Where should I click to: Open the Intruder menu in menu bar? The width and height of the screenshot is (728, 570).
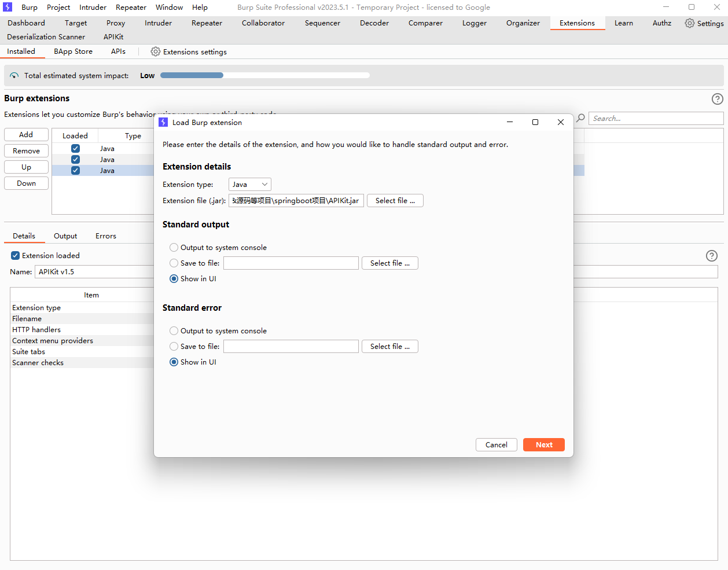(93, 8)
